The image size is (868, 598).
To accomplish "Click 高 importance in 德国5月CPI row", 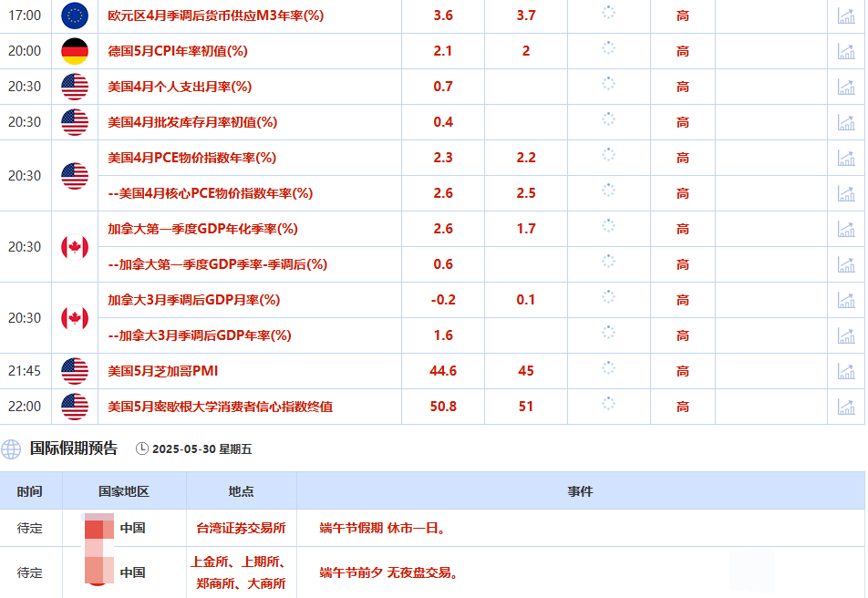I will point(683,51).
